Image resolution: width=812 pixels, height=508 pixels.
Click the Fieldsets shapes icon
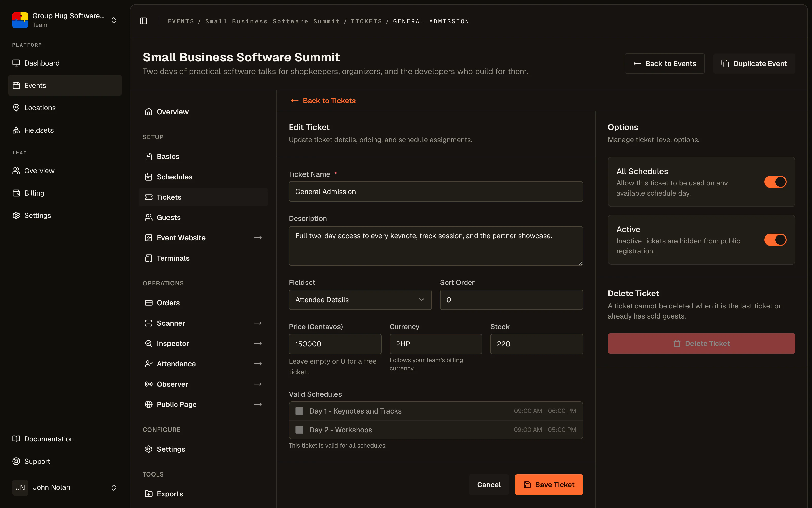16,130
